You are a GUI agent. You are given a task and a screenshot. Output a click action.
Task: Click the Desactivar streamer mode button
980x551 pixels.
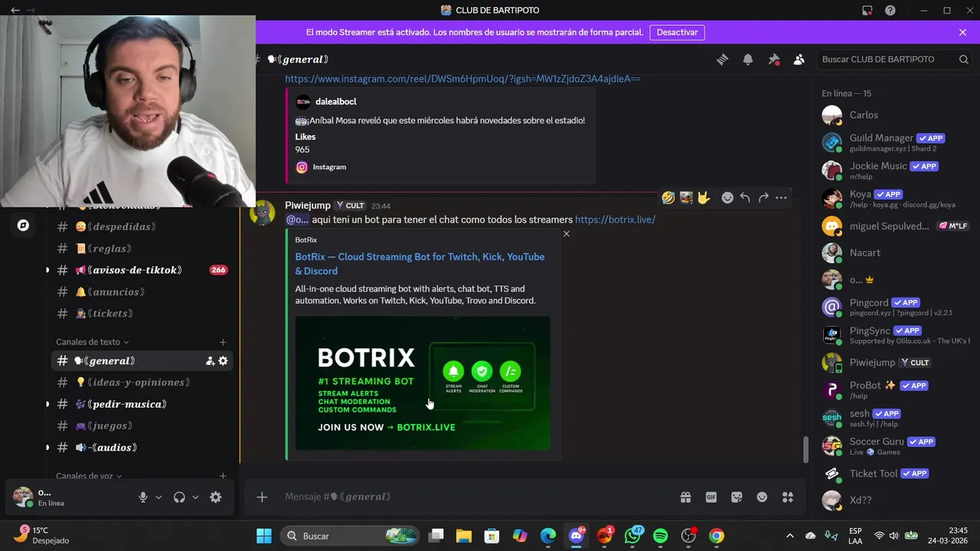[677, 32]
